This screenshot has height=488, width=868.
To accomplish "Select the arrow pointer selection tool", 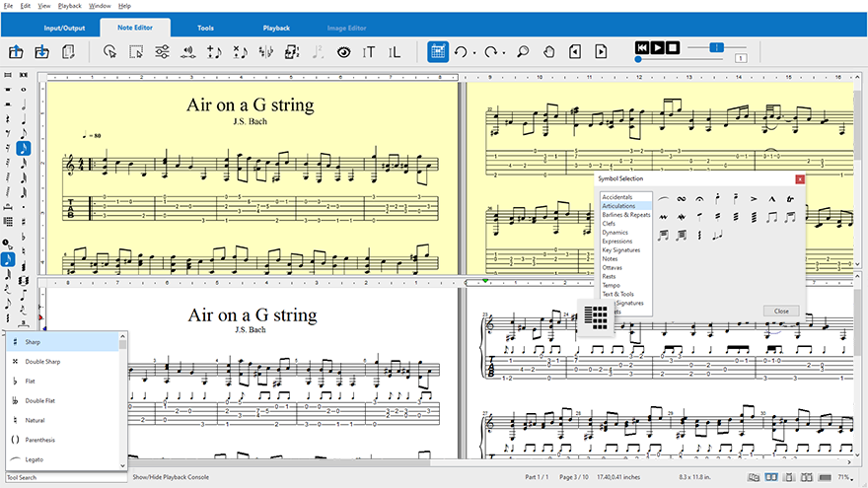I will (109, 52).
